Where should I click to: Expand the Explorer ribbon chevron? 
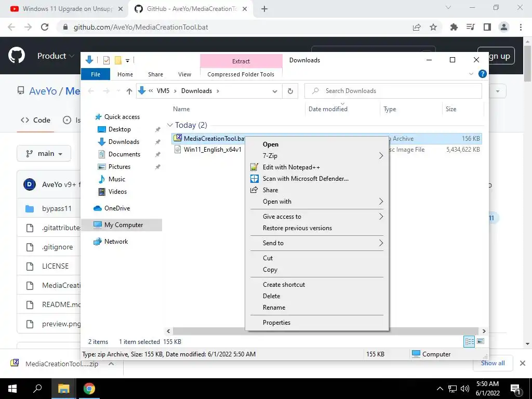pyautogui.click(x=471, y=74)
